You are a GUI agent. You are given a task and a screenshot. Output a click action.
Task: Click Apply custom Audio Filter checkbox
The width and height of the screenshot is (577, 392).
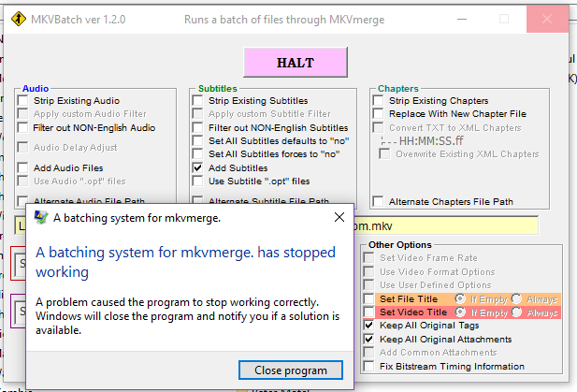(x=22, y=114)
